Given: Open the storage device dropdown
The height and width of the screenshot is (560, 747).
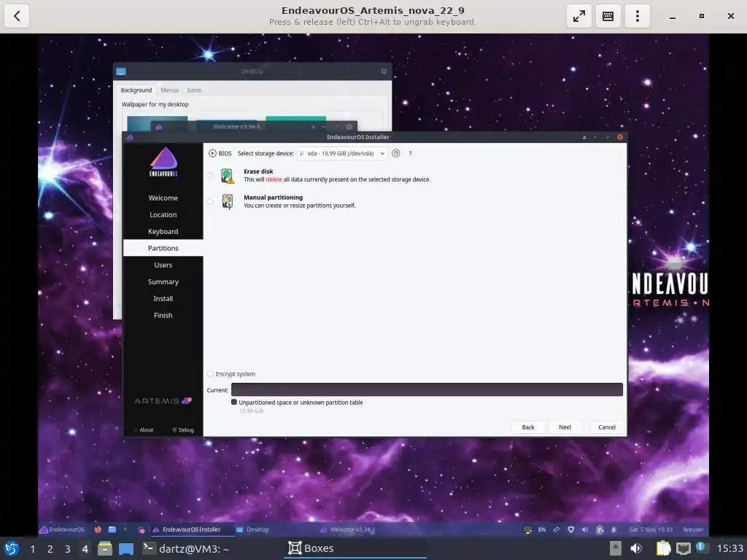Looking at the screenshot, I should [x=342, y=153].
